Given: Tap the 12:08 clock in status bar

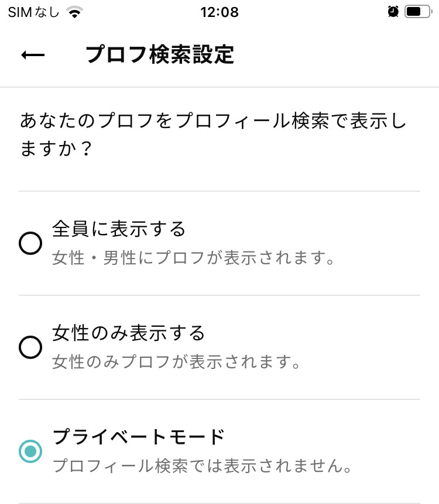Looking at the screenshot, I should 220,12.
